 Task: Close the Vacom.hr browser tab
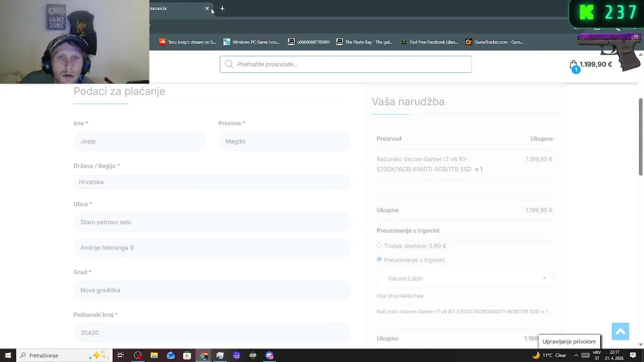click(207, 9)
